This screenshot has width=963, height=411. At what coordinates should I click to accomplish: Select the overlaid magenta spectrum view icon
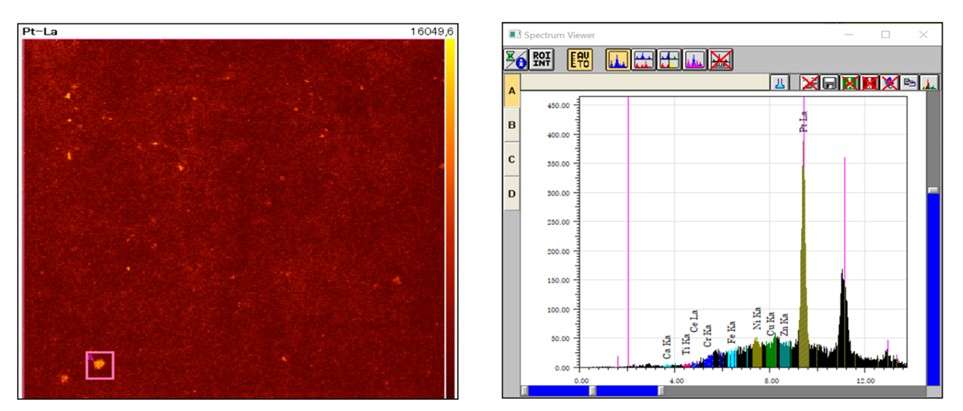[695, 60]
